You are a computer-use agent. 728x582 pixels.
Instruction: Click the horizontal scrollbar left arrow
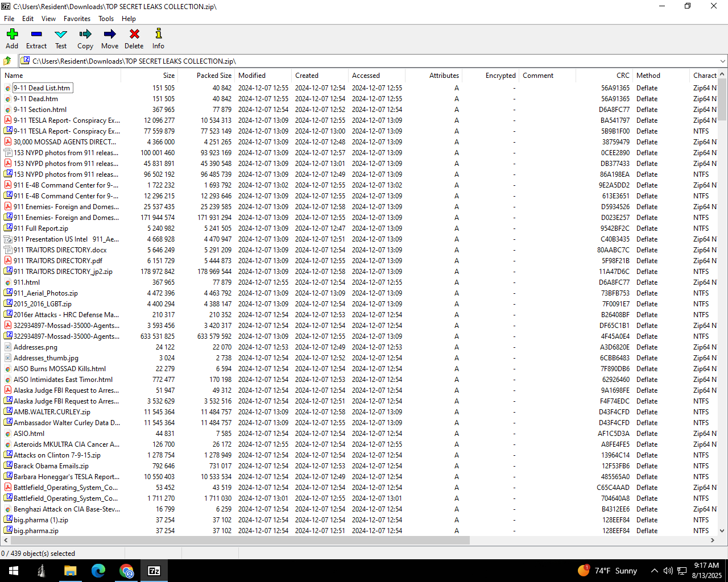(x=5, y=541)
